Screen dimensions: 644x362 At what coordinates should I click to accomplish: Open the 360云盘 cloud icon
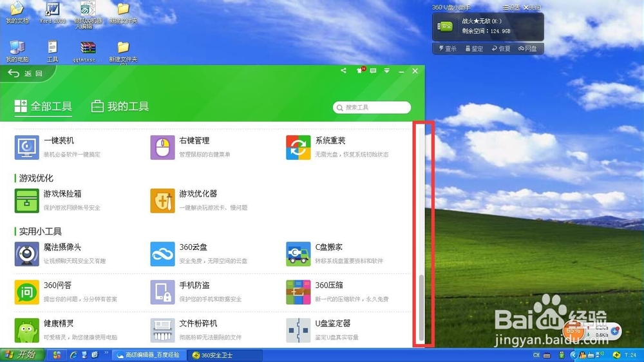pyautogui.click(x=162, y=254)
